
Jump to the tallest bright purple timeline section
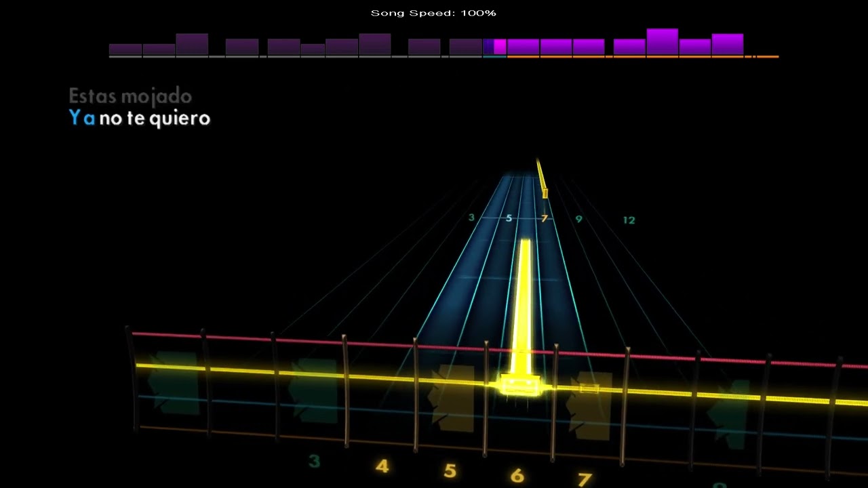(x=663, y=42)
